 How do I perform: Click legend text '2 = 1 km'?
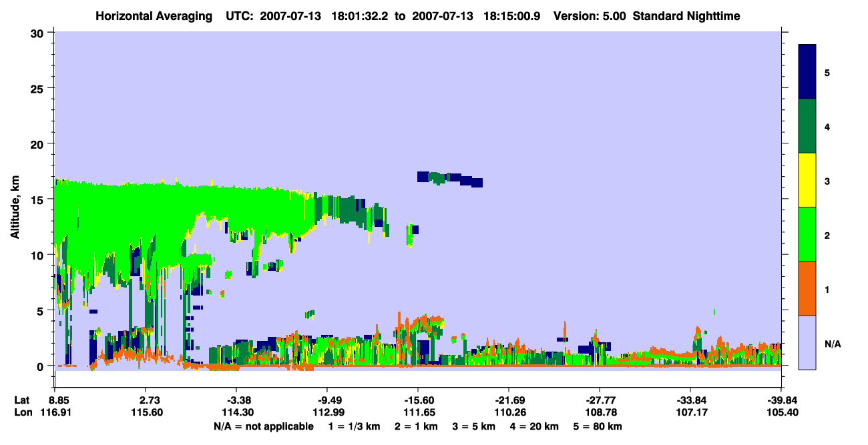click(416, 426)
